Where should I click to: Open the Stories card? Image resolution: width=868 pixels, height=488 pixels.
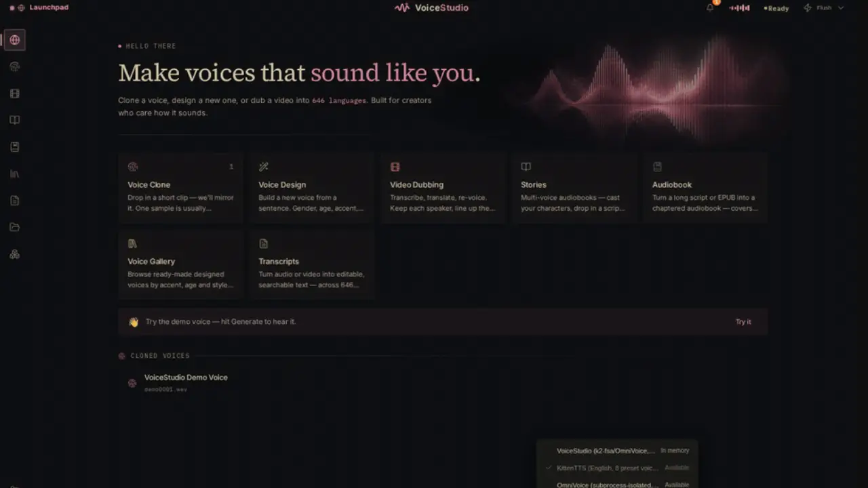(574, 187)
